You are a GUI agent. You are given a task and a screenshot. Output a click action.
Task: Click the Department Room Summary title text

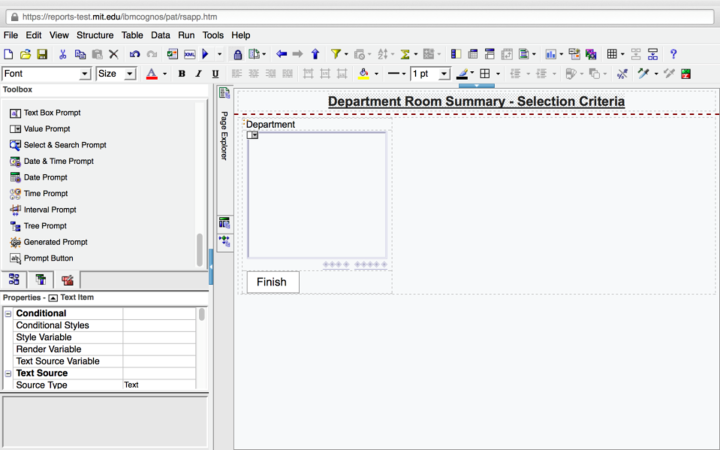point(476,102)
